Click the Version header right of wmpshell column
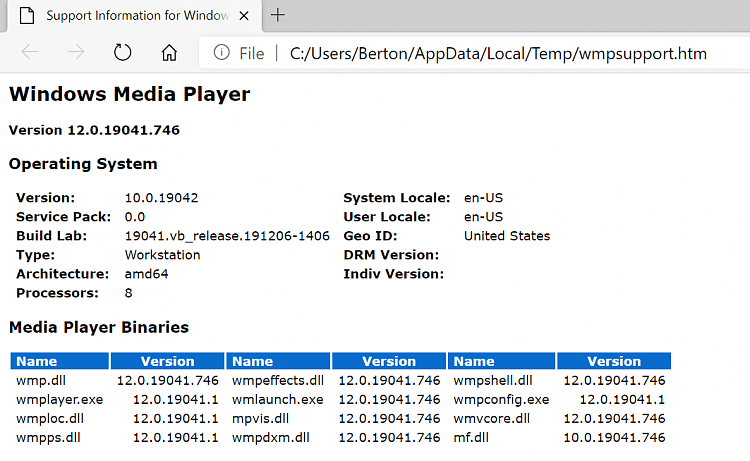 614,361
